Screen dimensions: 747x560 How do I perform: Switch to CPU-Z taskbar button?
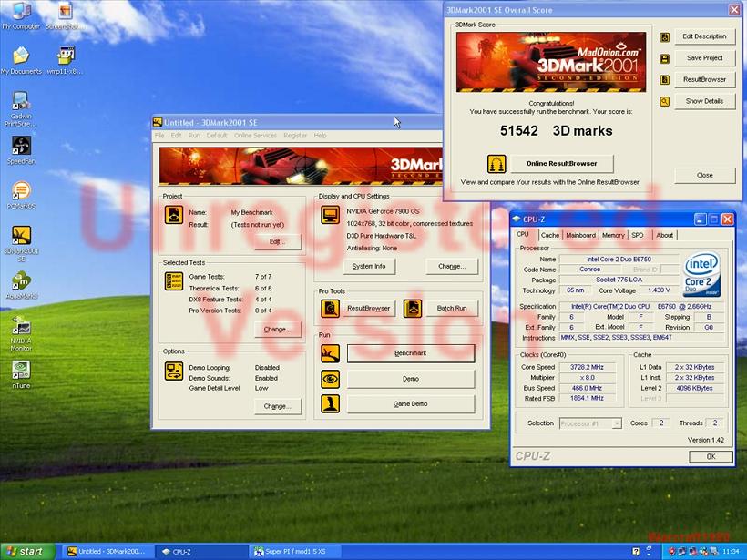200,552
